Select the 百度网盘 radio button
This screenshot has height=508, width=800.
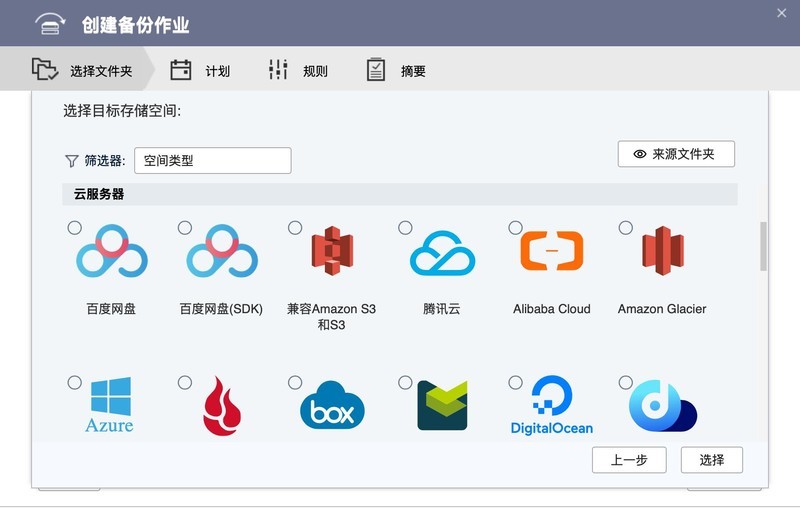coord(74,227)
